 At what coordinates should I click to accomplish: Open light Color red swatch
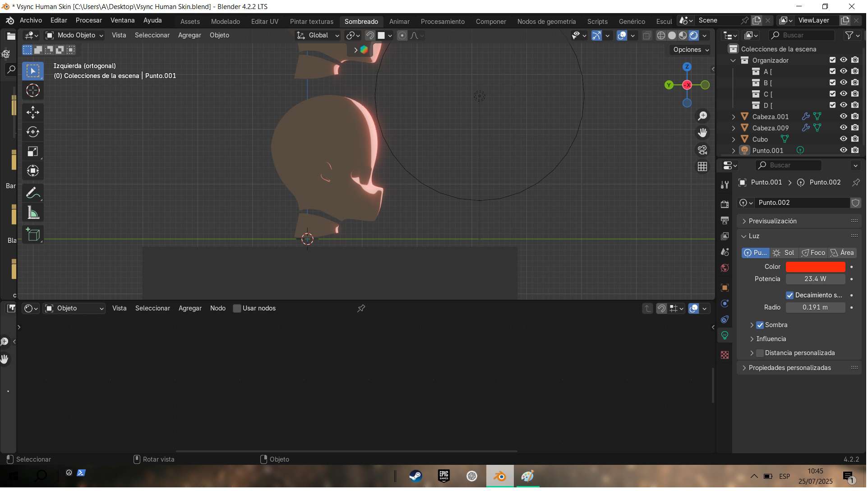(x=817, y=268)
